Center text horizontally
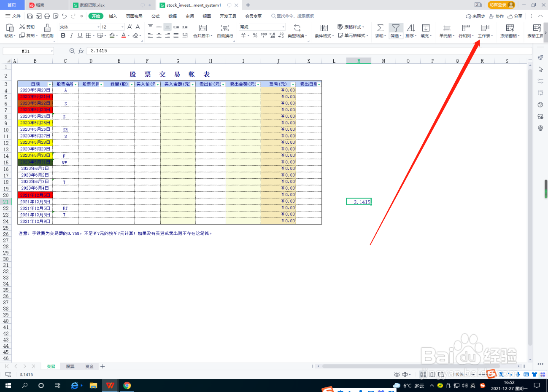 159,35
